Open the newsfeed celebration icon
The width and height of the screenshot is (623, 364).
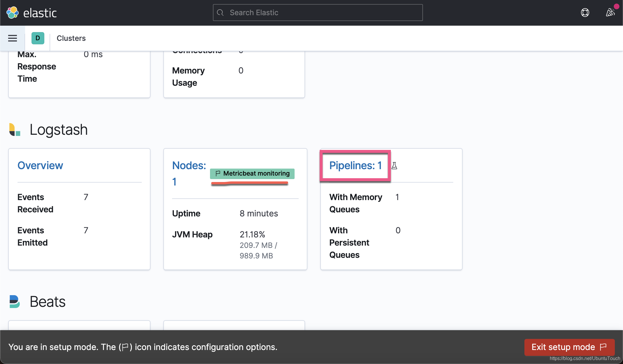tap(610, 13)
